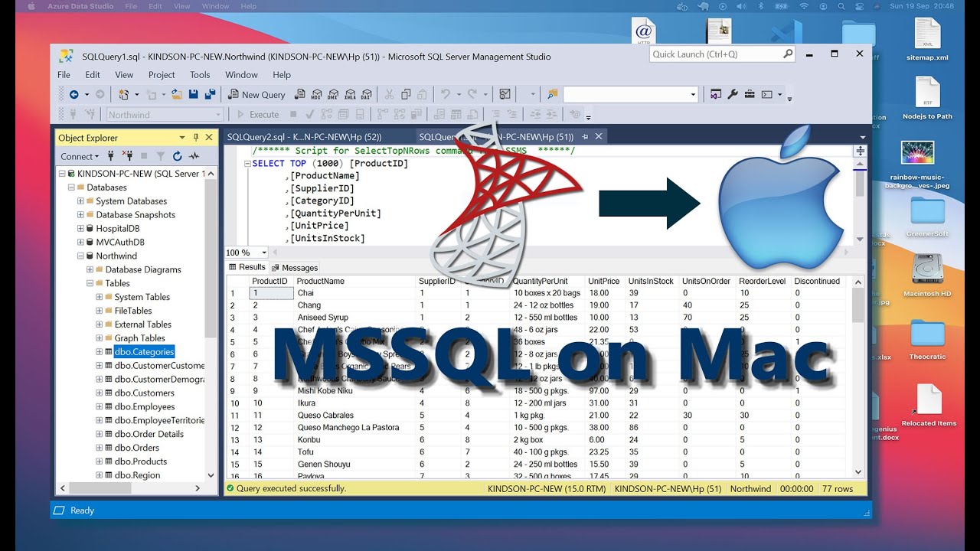
Task: Open Activity Monitor from Object Explorer toolbar
Action: click(194, 156)
